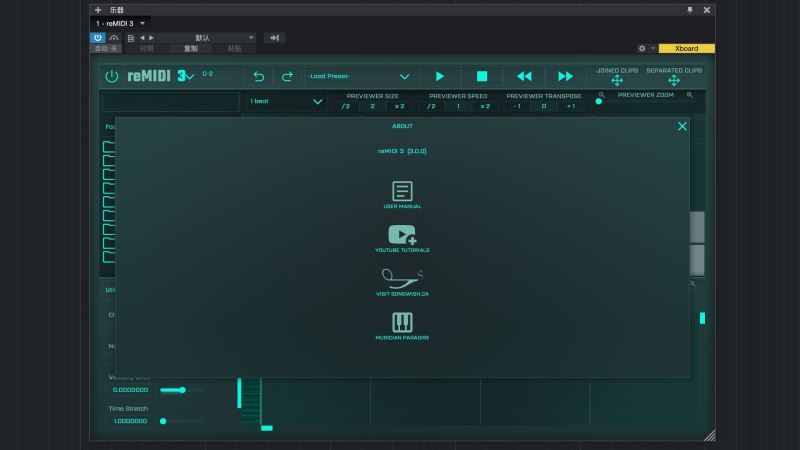The width and height of the screenshot is (800, 450).
Task: Open the 默认 preset dropdown
Action: [x=206, y=38]
